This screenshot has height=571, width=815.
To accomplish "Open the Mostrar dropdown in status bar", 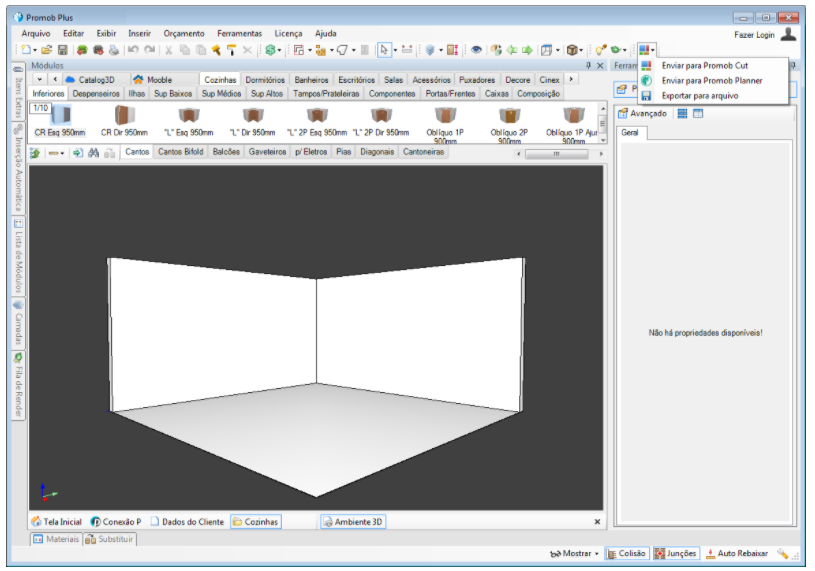I will point(574,553).
